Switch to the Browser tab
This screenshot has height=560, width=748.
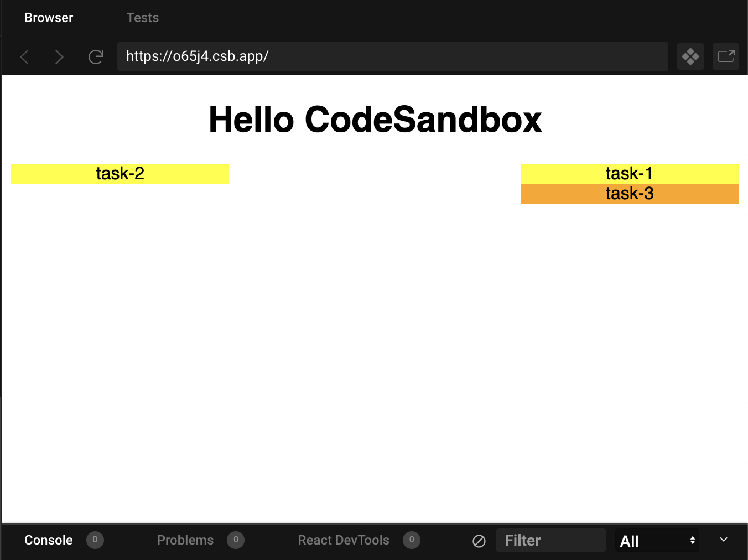pyautogui.click(x=49, y=18)
